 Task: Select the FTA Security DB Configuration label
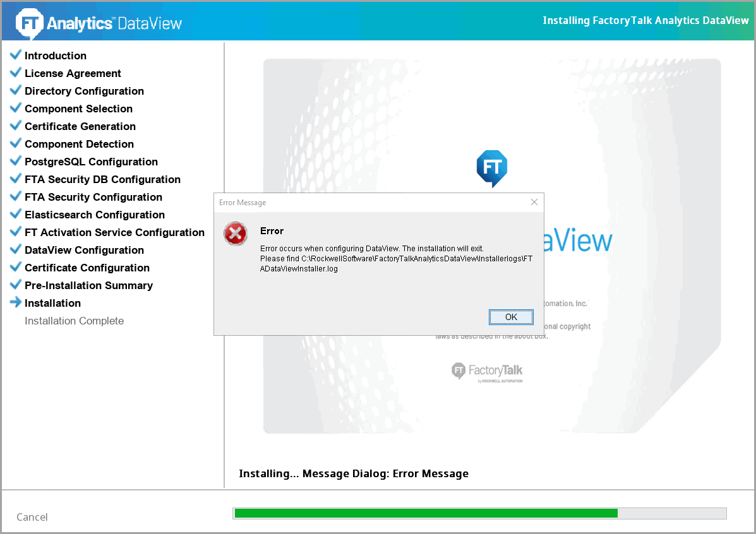pyautogui.click(x=103, y=179)
